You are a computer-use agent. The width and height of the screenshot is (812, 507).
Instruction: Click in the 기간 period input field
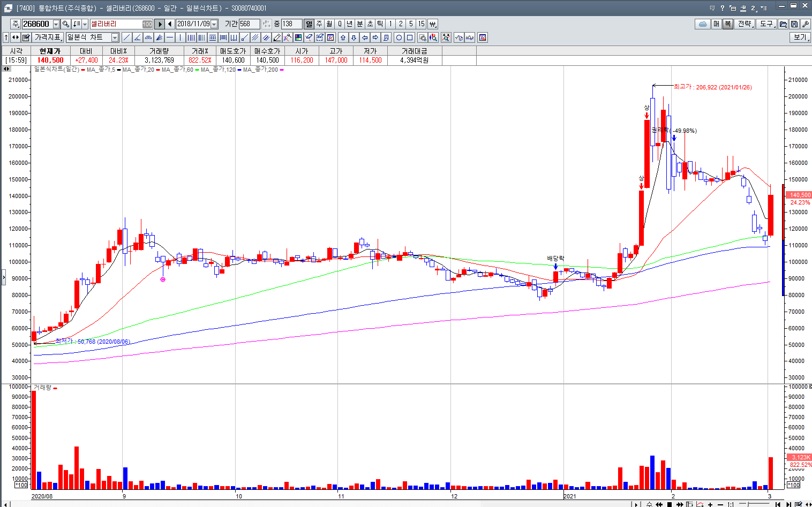(249, 24)
